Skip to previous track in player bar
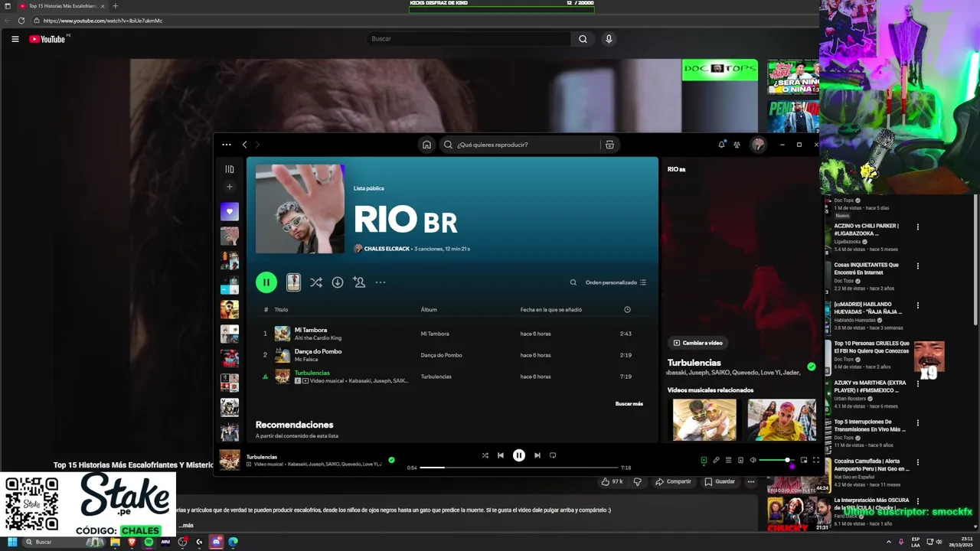The image size is (980, 551). (501, 455)
